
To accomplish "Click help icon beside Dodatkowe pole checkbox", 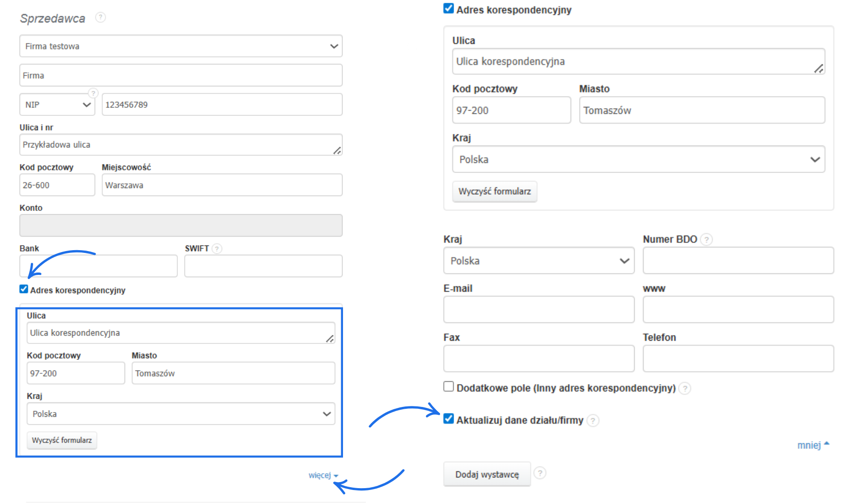I will pyautogui.click(x=684, y=388).
